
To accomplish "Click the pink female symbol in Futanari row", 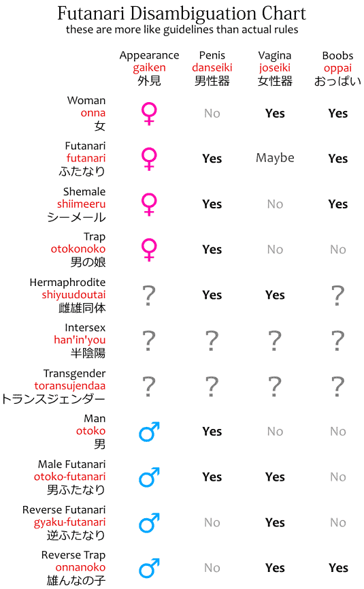I will tap(149, 159).
